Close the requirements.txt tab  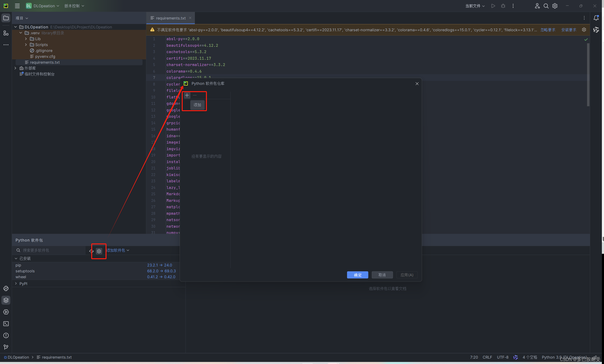click(190, 18)
